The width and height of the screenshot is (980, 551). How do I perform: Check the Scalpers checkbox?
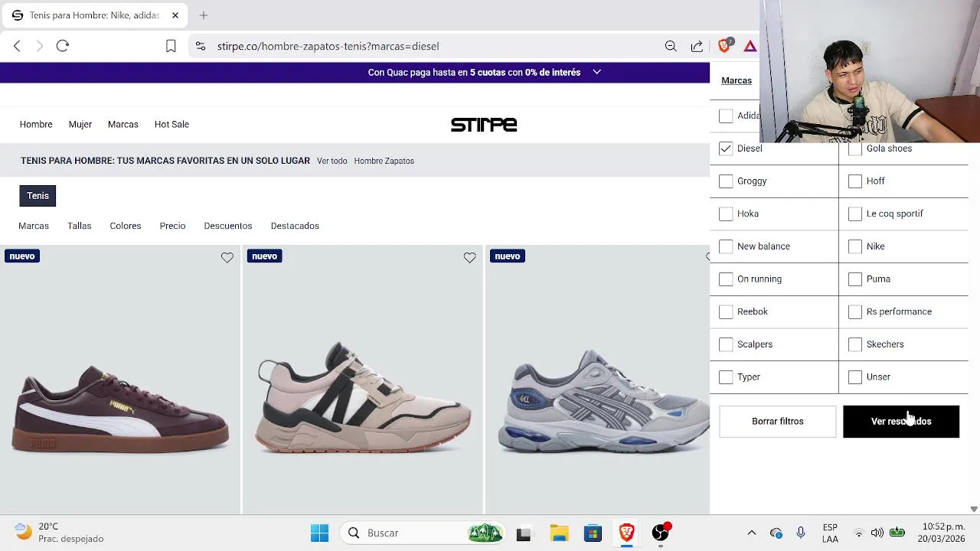tap(726, 344)
